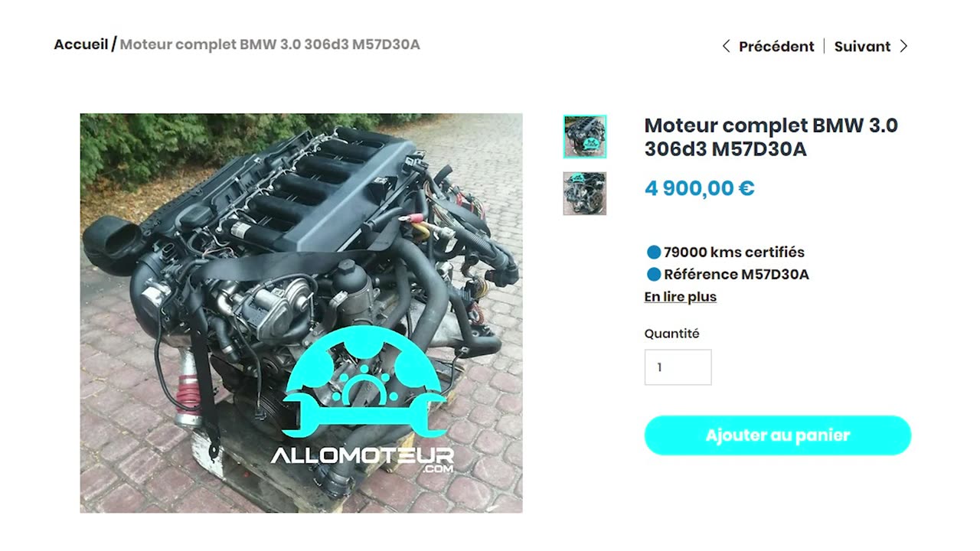Focus the Quantité input field

point(678,367)
